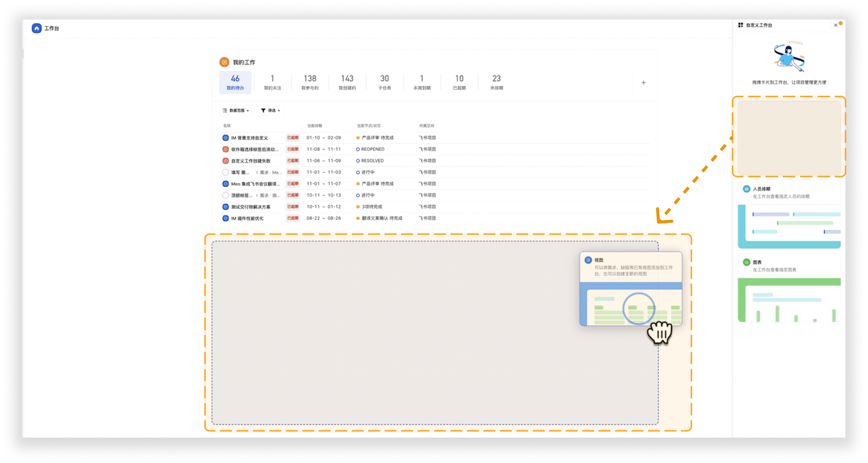The height and width of the screenshot is (463, 868).
Task: Open the 筛选 filter dropdown
Action: pos(271,110)
